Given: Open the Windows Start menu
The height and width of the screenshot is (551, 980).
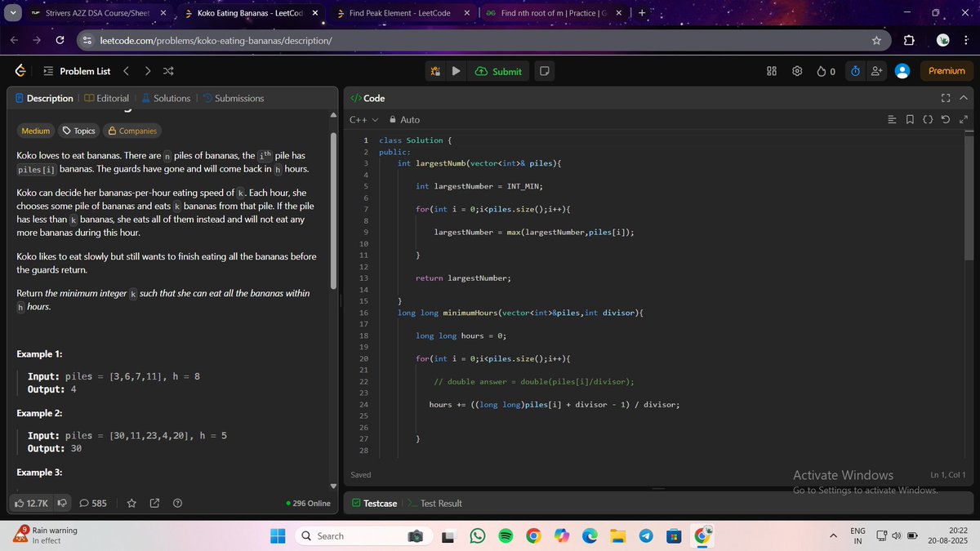Looking at the screenshot, I should pos(278,535).
